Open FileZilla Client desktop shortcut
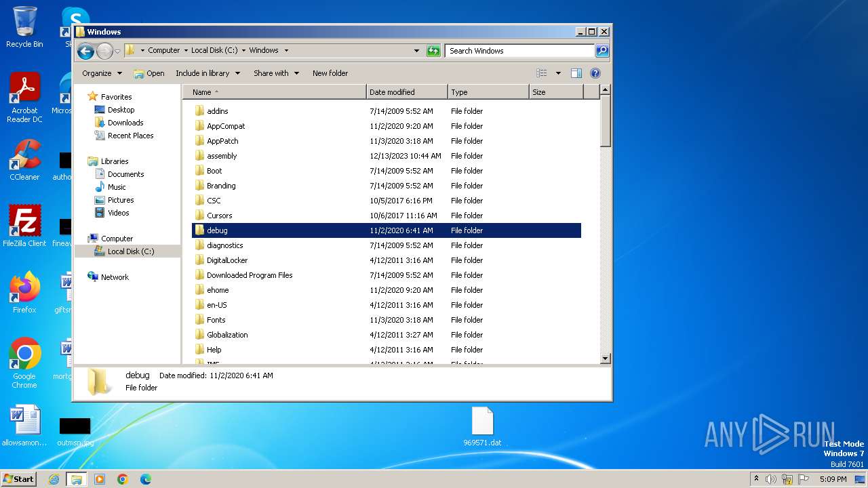This screenshot has width=868, height=488. tap(24, 226)
